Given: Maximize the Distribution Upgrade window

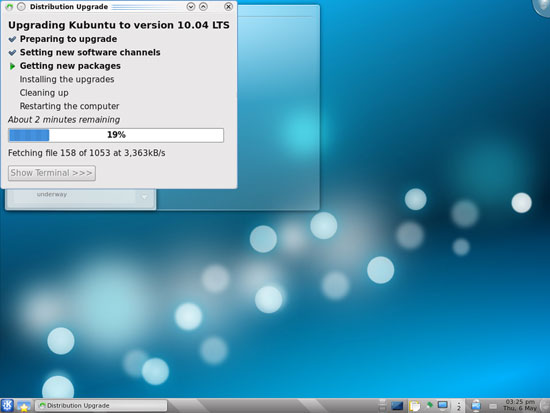Looking at the screenshot, I should tap(203, 6).
